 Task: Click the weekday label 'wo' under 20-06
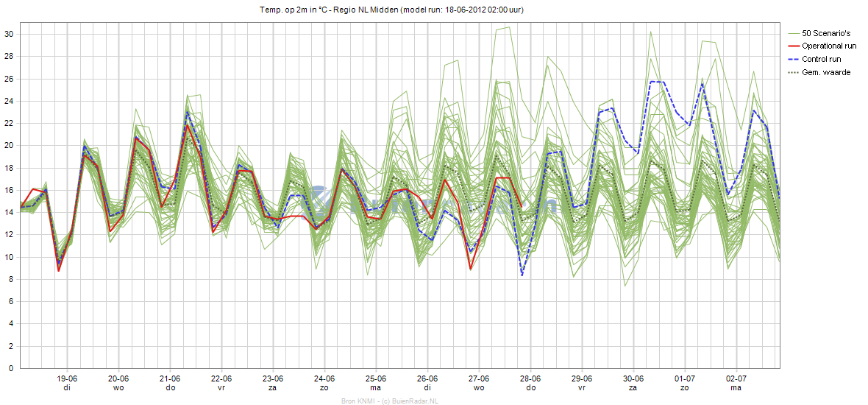118,388
